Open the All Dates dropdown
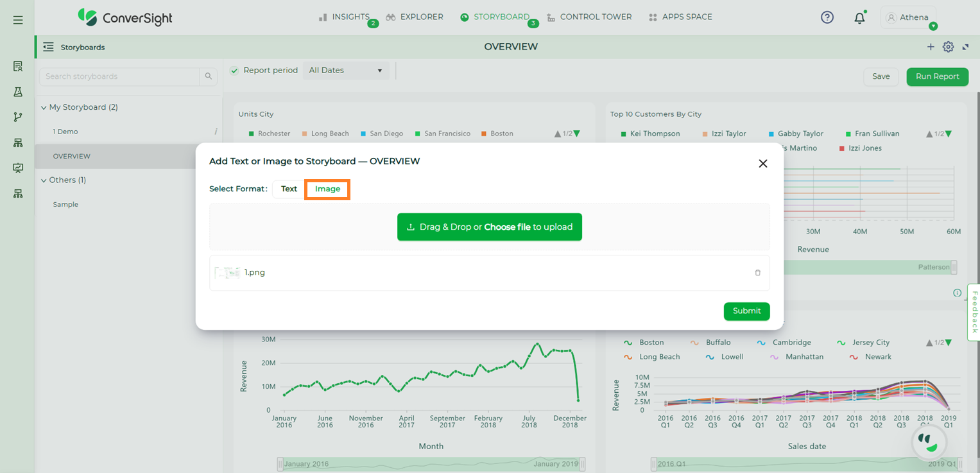Image resolution: width=980 pixels, height=473 pixels. click(x=346, y=71)
